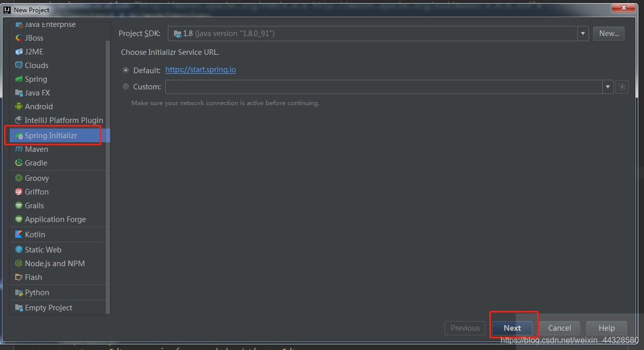
Task: Select Java FX label in list
Action: [x=38, y=93]
